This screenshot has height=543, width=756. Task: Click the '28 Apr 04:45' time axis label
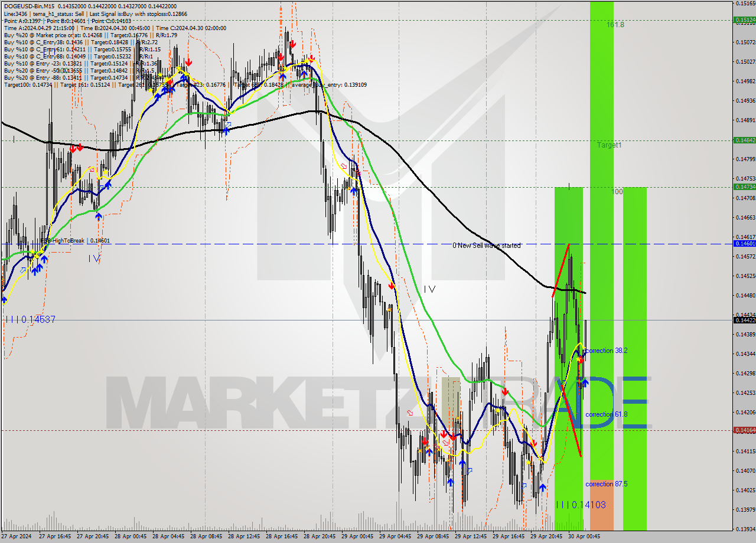coord(168,537)
